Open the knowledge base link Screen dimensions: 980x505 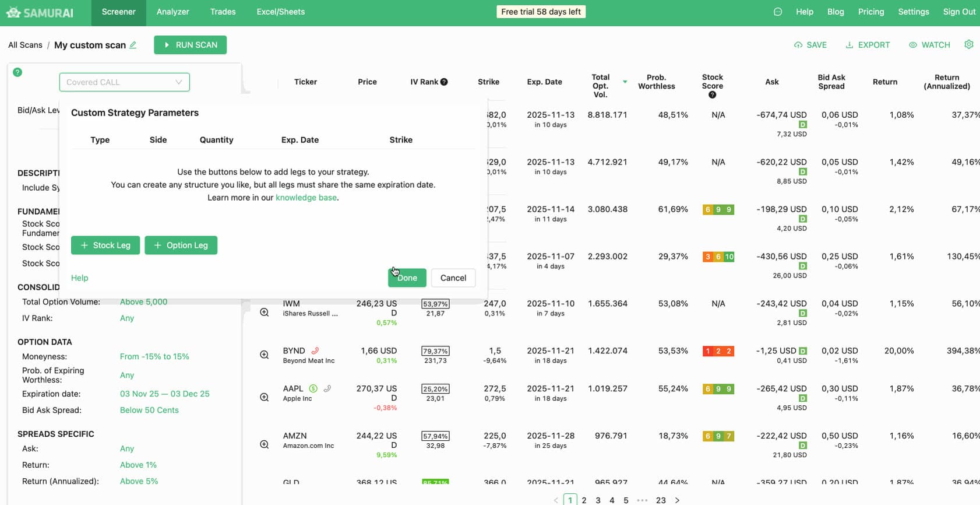[306, 198]
